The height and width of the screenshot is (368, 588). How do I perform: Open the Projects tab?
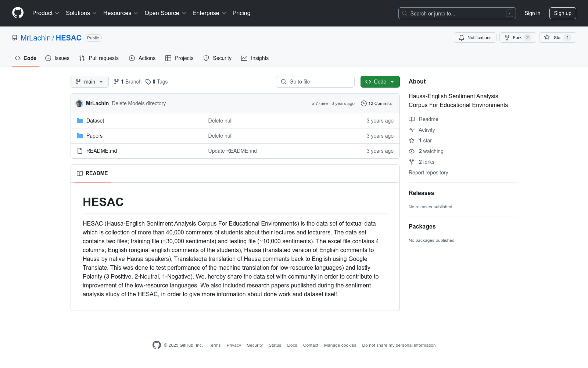pos(179,58)
